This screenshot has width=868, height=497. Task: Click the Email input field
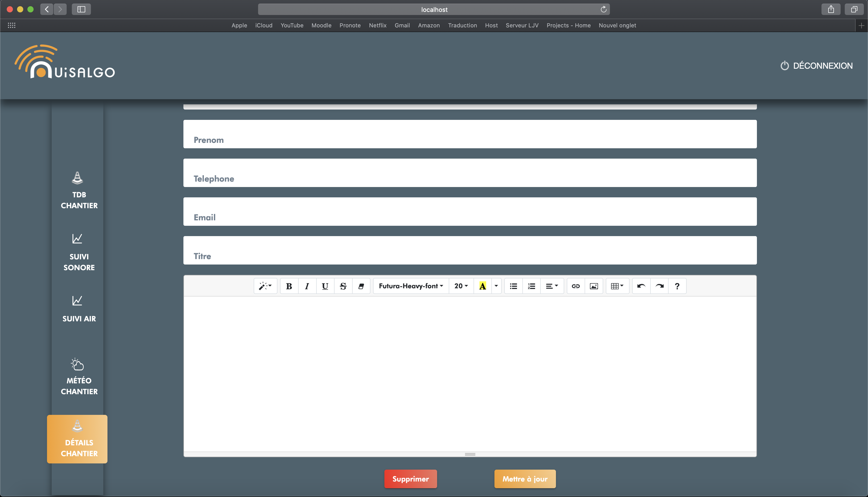pyautogui.click(x=470, y=211)
